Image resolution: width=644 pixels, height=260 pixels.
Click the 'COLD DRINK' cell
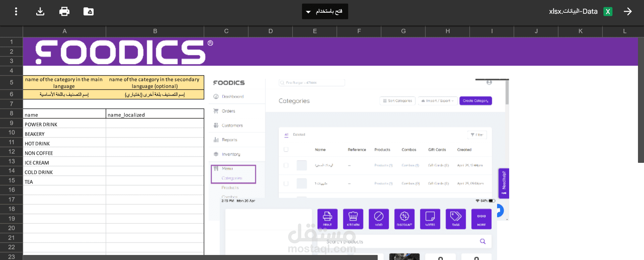tap(64, 171)
